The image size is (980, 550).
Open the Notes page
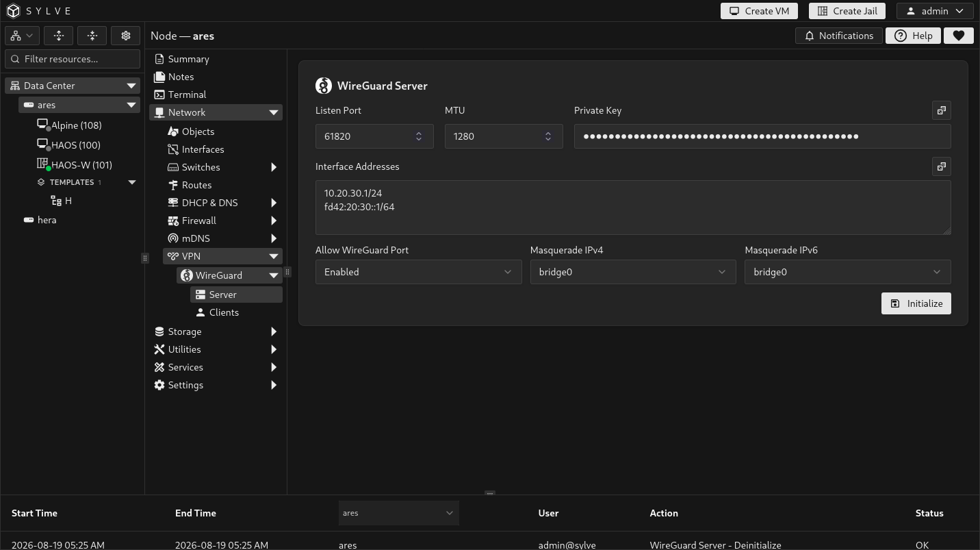[181, 77]
